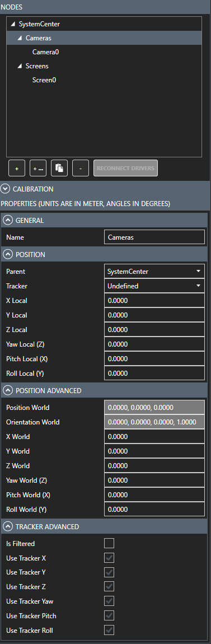Screen dimensions: 211x644
Task: Click the NODES panel header
Action: (x=105, y=7)
